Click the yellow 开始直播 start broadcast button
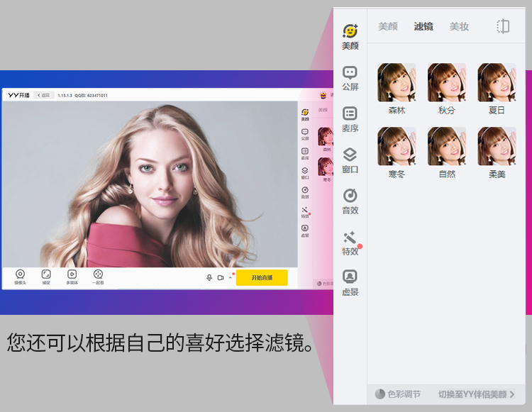 (262, 277)
